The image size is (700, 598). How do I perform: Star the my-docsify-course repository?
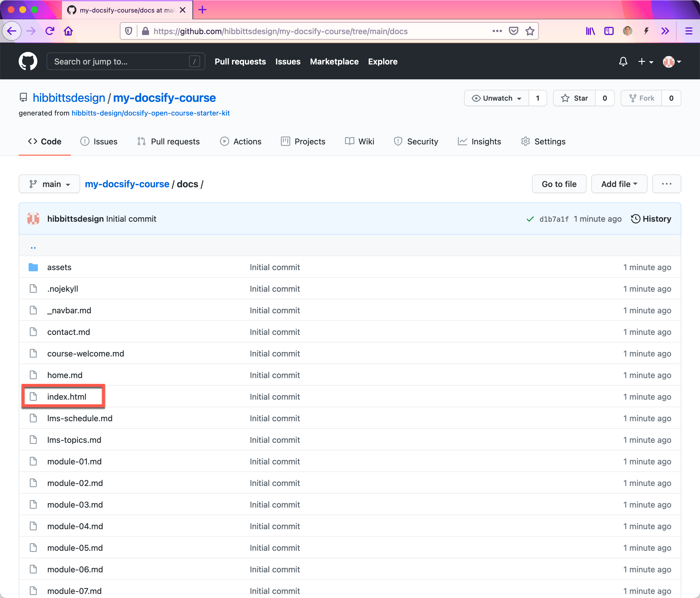click(574, 98)
